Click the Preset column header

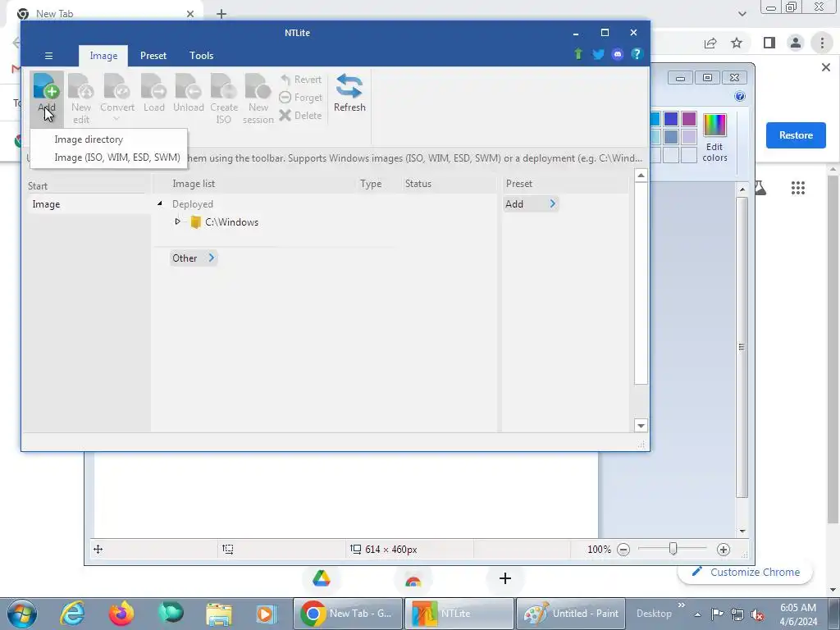tap(519, 184)
